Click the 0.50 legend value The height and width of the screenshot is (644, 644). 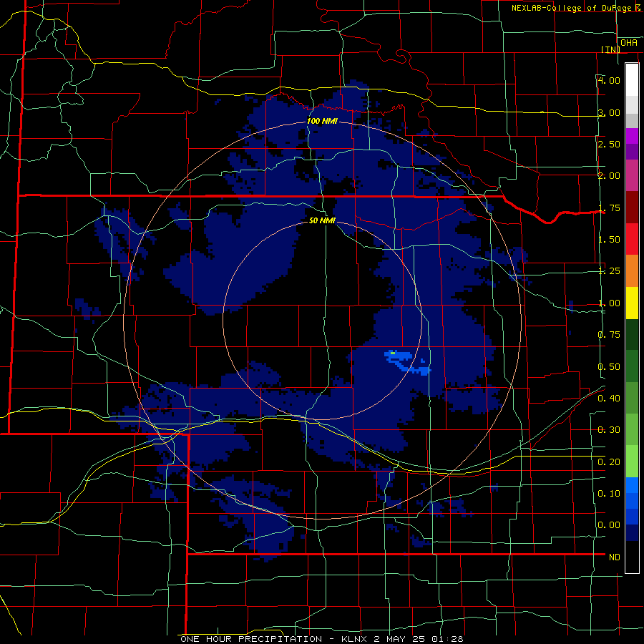[609, 367]
